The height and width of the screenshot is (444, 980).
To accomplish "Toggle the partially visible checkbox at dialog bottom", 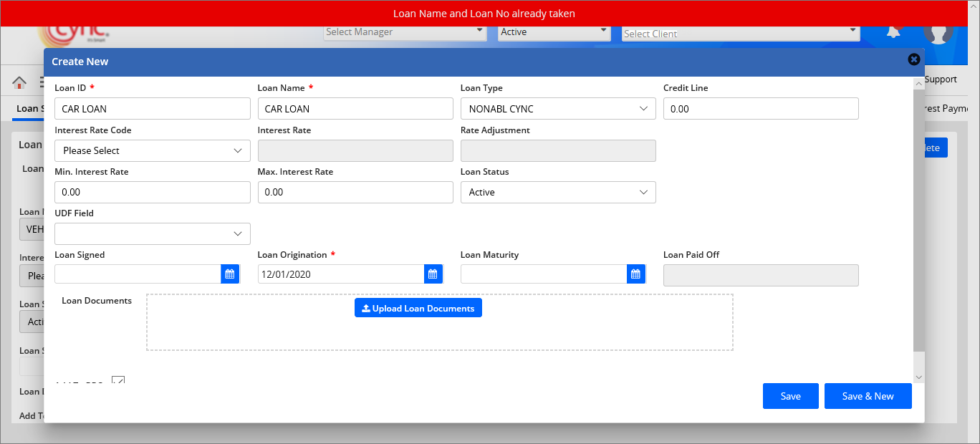I will (118, 380).
